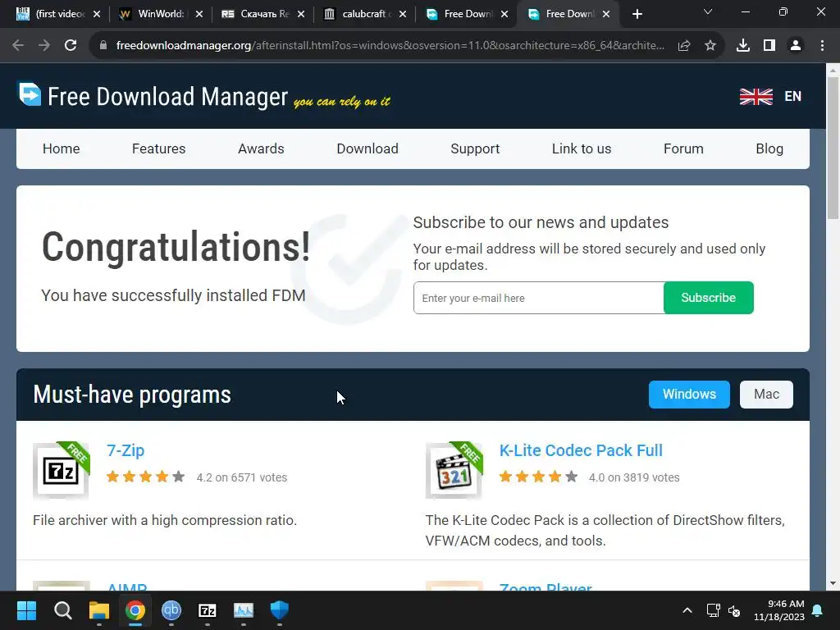Image resolution: width=840 pixels, height=630 pixels.
Task: Open Link to us page
Action: coord(582,149)
